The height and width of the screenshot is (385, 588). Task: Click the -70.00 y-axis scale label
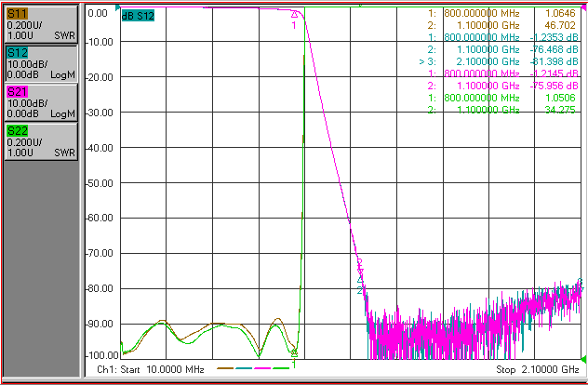100,254
